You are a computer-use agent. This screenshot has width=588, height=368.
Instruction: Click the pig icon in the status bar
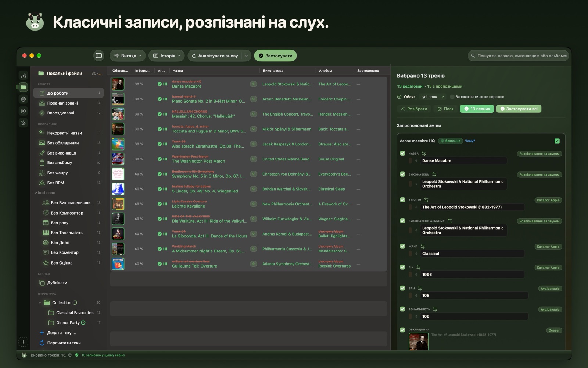tap(24, 355)
